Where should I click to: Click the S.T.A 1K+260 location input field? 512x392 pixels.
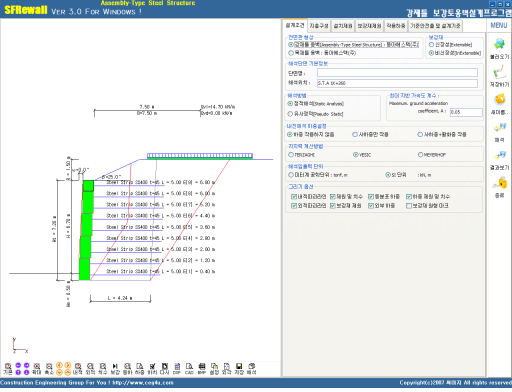pyautogui.click(x=397, y=83)
